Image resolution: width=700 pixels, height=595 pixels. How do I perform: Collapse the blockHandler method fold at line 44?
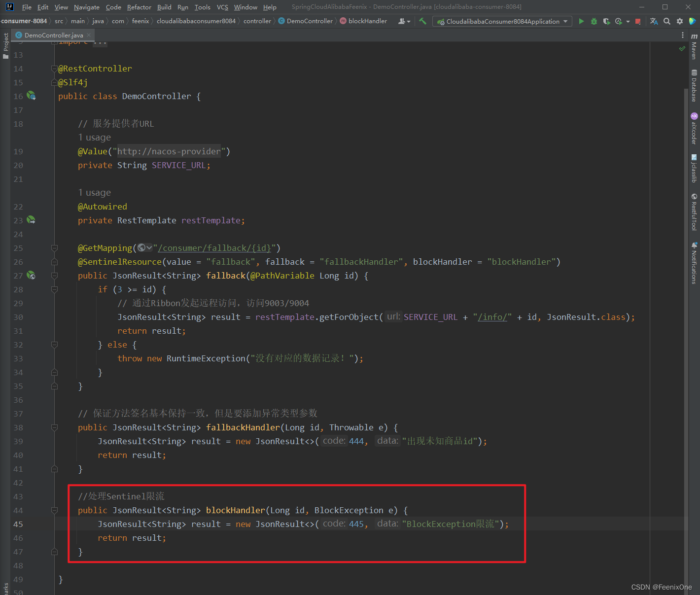(x=54, y=510)
